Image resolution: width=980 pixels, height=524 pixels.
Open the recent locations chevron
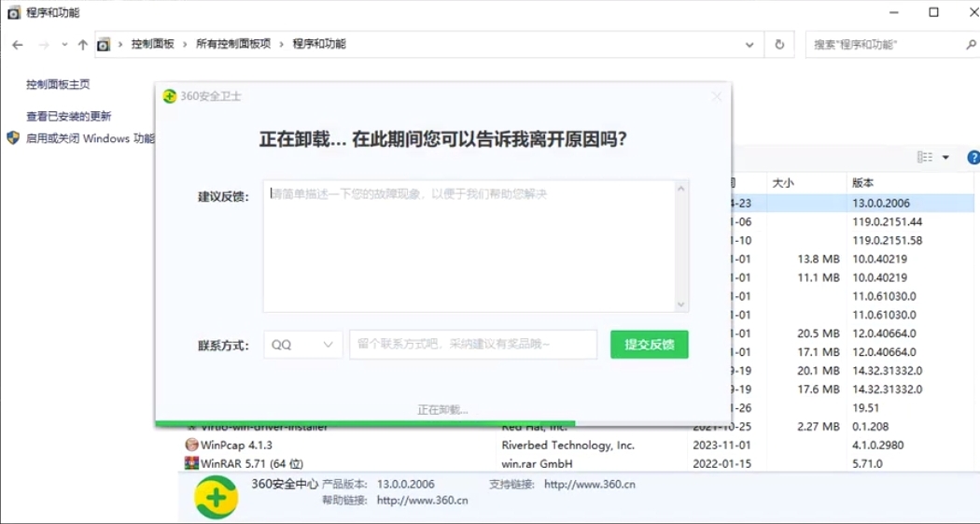64,45
